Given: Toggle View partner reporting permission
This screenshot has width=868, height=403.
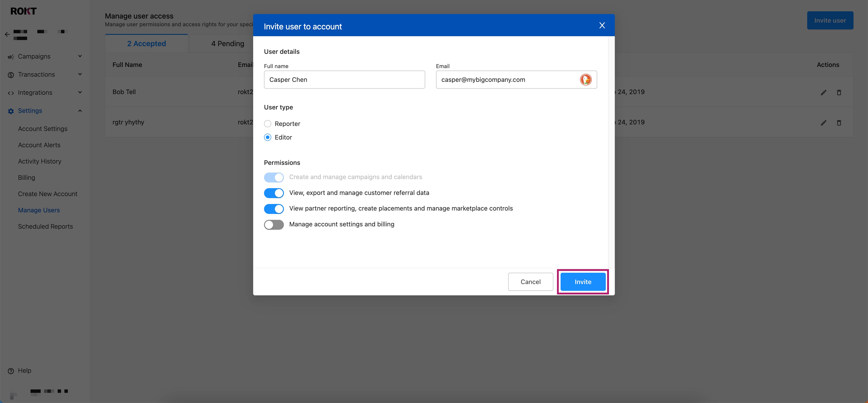Looking at the screenshot, I should (x=274, y=209).
